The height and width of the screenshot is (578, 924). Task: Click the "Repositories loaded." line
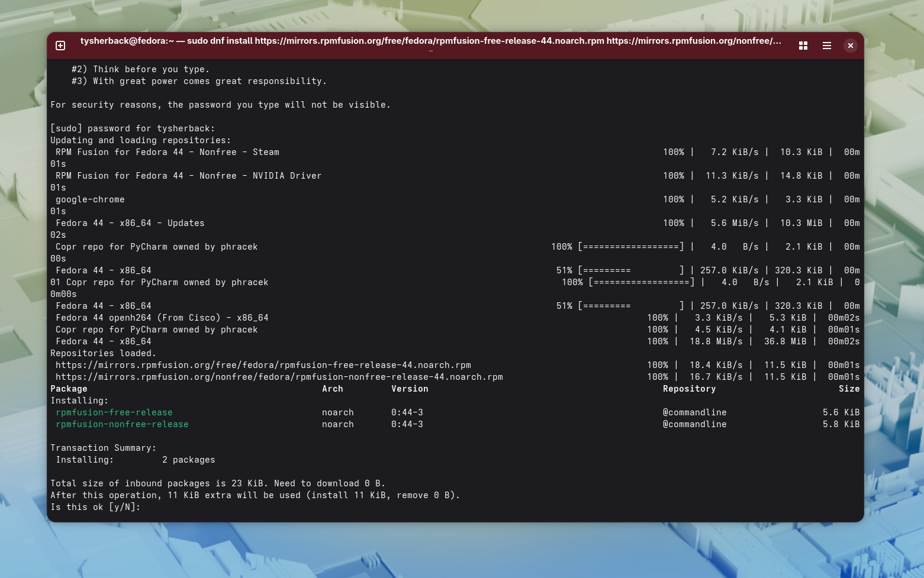point(104,353)
